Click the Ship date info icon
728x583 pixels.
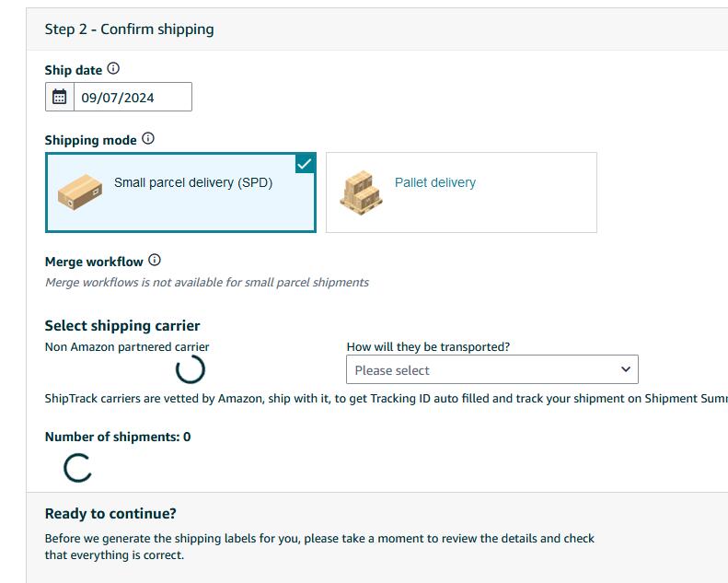pos(113,69)
